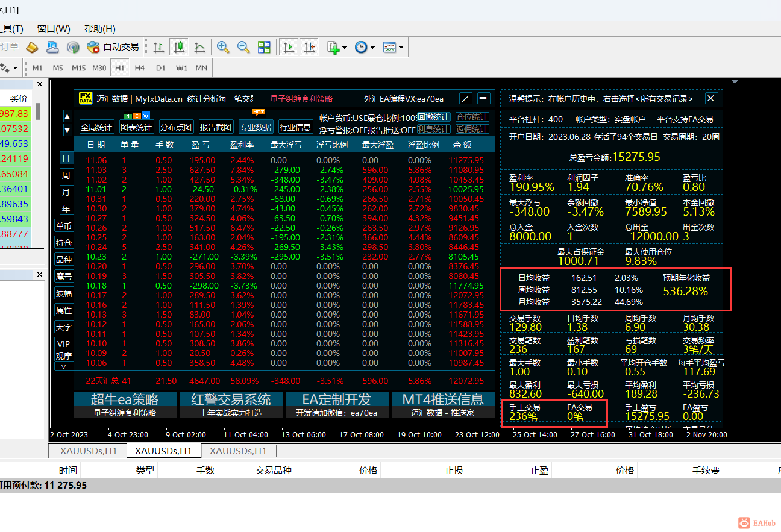
Task: Click the 交易品种 column header
Action: point(274,471)
